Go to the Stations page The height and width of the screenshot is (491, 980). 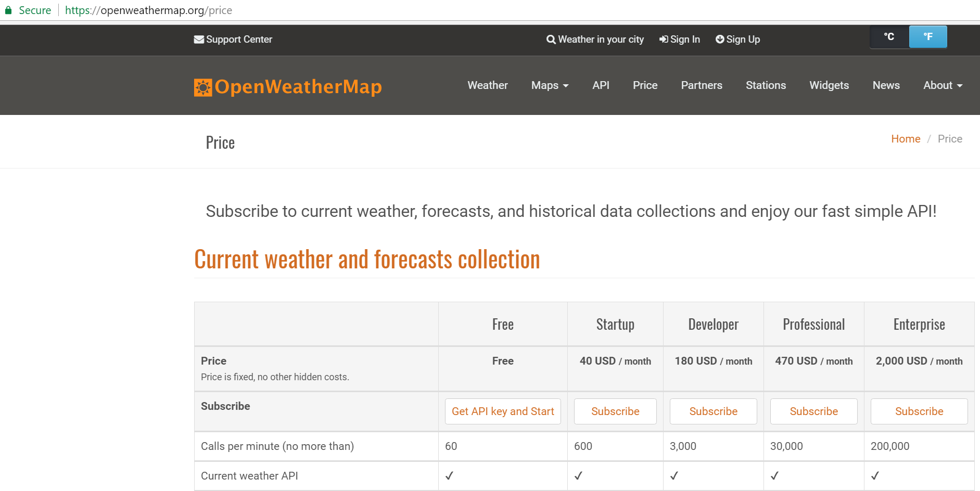pyautogui.click(x=766, y=85)
